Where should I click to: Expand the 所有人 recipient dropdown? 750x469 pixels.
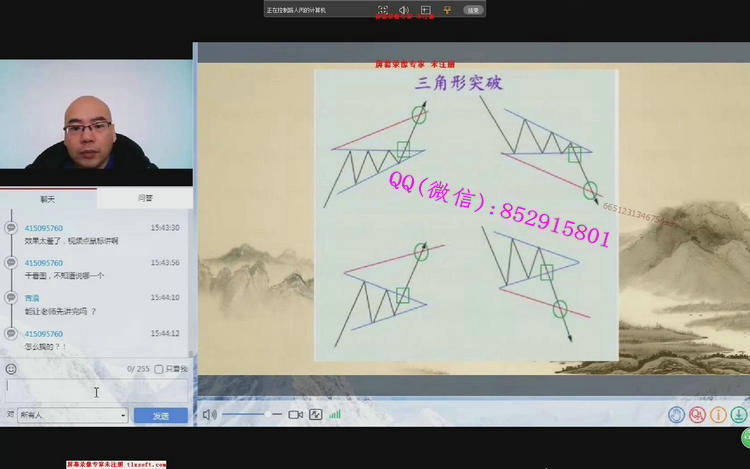point(73,415)
